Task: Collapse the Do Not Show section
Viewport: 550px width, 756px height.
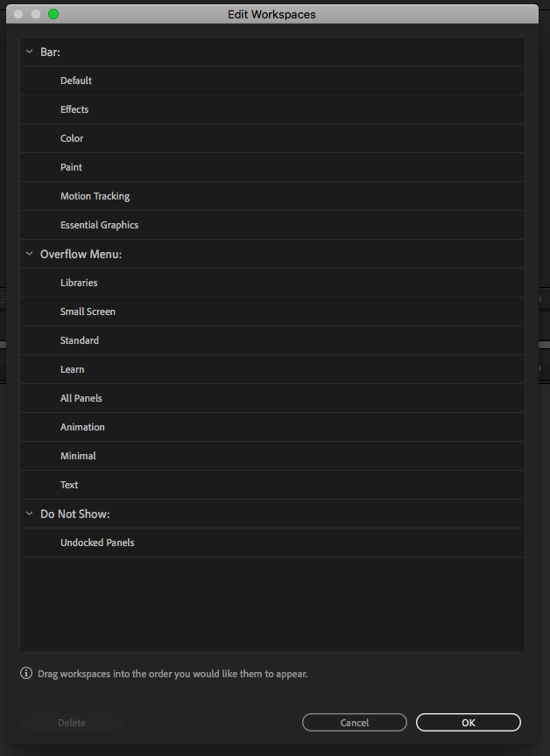Action: click(29, 513)
